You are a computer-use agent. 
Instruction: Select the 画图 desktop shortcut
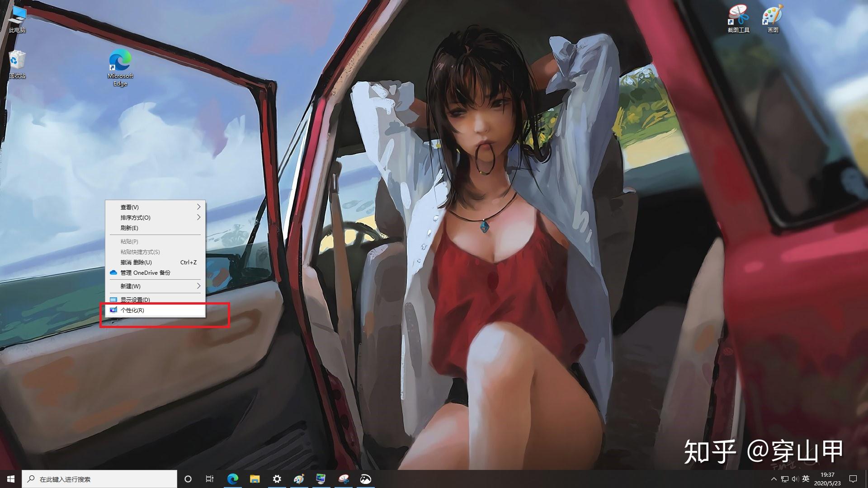pos(773,19)
